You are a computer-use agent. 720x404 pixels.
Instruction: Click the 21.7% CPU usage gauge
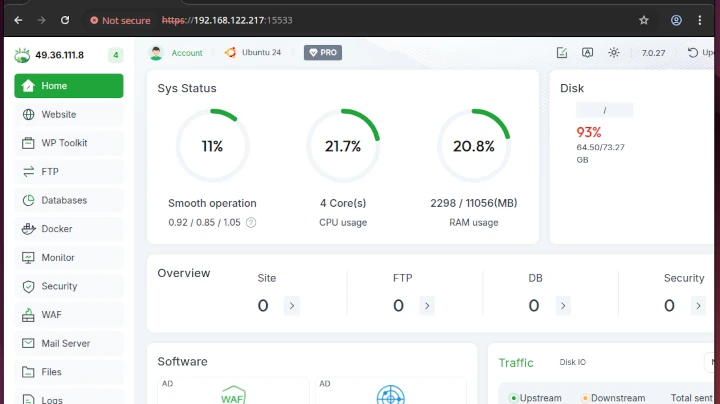343,146
